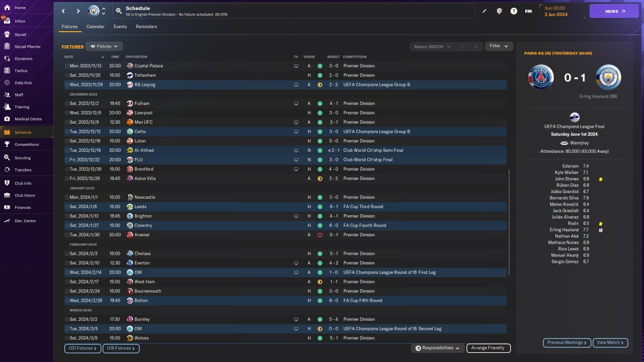The width and height of the screenshot is (644, 362).
Task: Select the circle marker beside the Arsenal fixture
Action: (x=67, y=235)
